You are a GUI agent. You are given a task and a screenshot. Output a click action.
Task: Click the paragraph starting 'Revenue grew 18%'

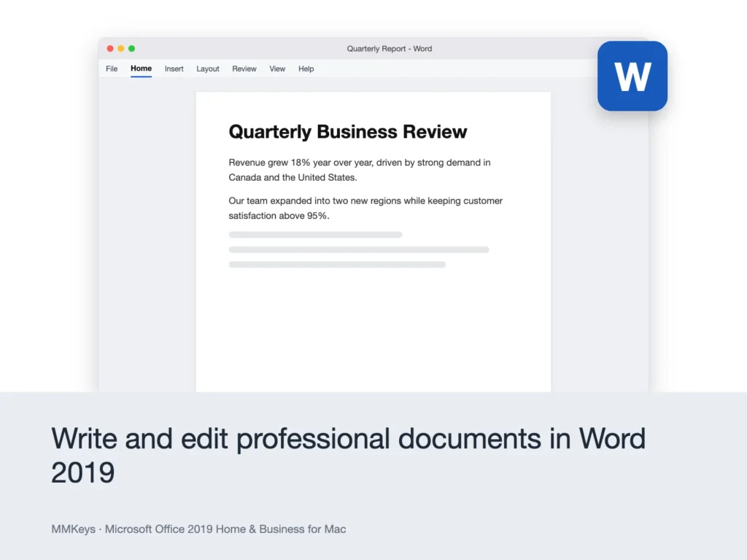coord(360,170)
